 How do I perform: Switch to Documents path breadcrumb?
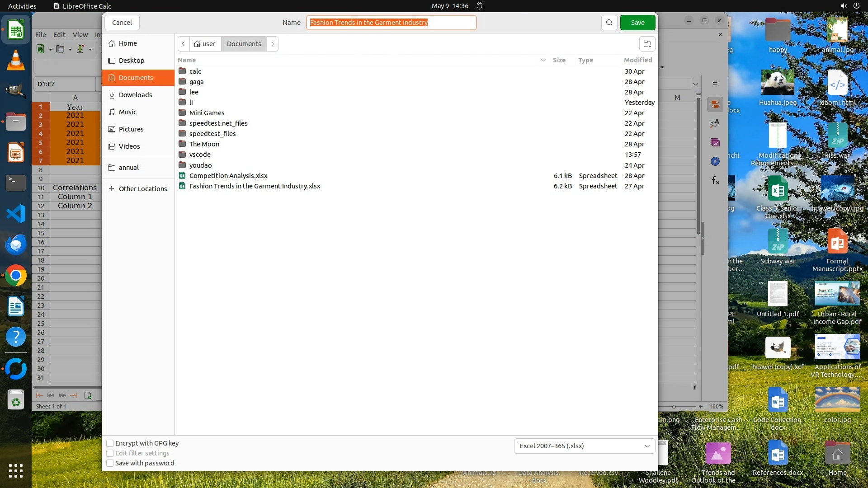coord(244,44)
